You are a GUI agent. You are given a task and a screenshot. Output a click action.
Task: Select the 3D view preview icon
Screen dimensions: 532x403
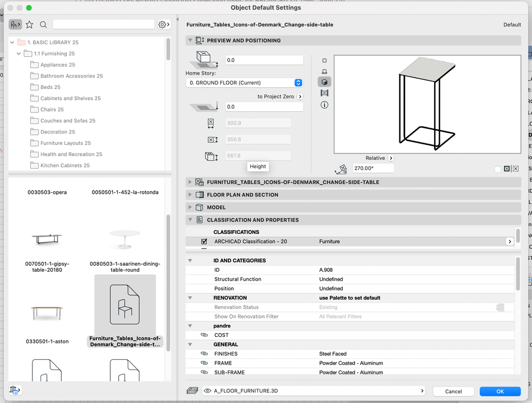coord(324,82)
